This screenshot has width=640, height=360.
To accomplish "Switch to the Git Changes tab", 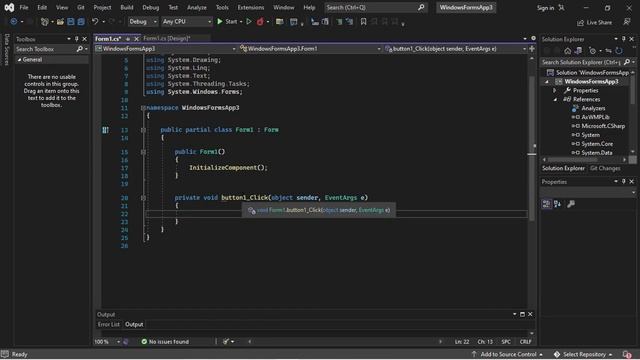I will click(605, 168).
